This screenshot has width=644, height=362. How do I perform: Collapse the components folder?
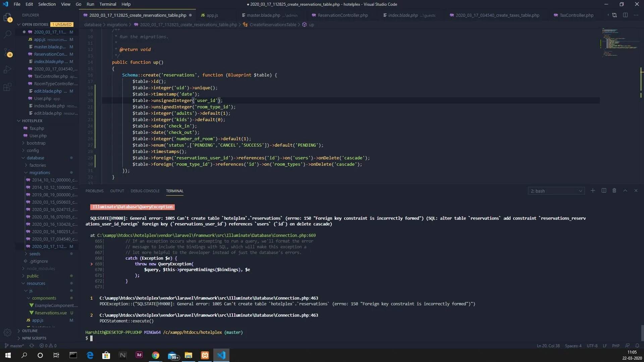coord(44,298)
